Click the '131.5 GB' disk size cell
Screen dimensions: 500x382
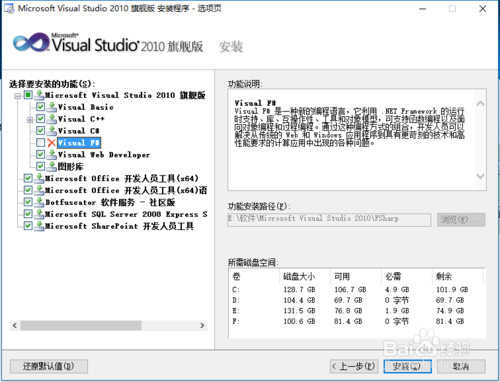click(299, 311)
